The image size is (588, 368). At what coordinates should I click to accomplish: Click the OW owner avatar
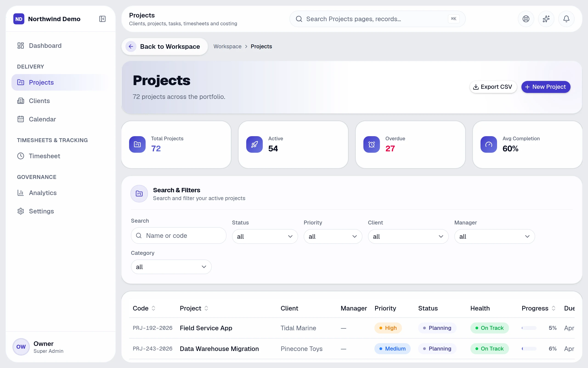pyautogui.click(x=21, y=347)
